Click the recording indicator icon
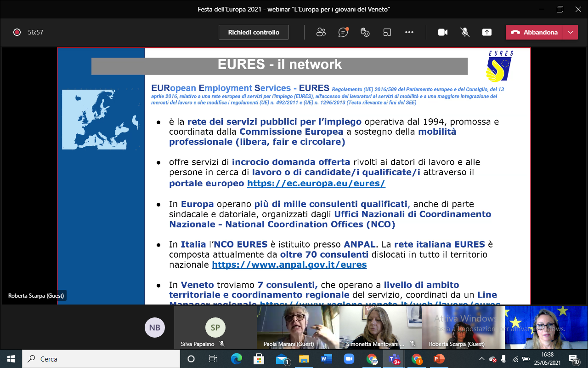 tap(17, 32)
